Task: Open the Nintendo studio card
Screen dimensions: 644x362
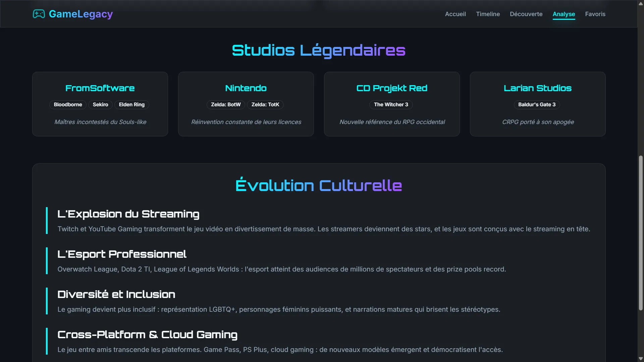Action: (246, 88)
